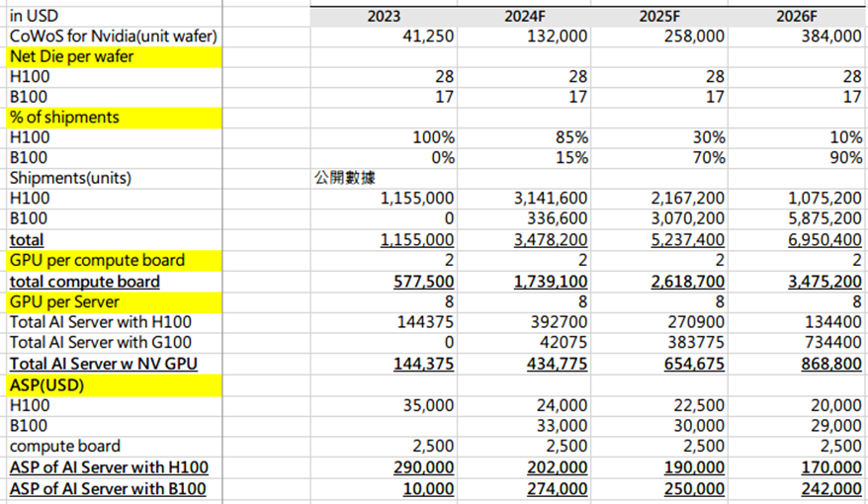Click the highlighted 'GPU per Server' cell

point(64,301)
